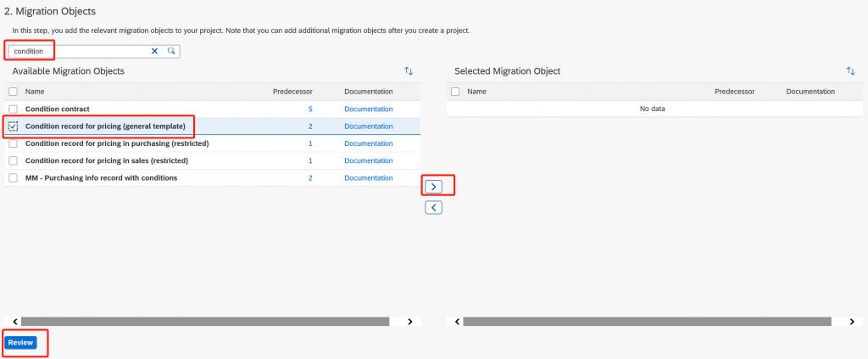
Task: Check the Condition contract checkbox
Action: (14, 109)
